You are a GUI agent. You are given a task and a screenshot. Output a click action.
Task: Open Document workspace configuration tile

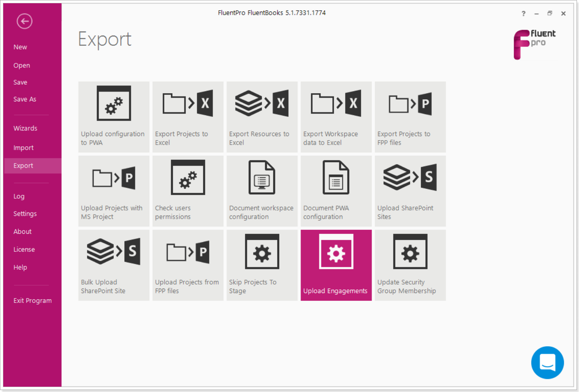pyautogui.click(x=262, y=191)
